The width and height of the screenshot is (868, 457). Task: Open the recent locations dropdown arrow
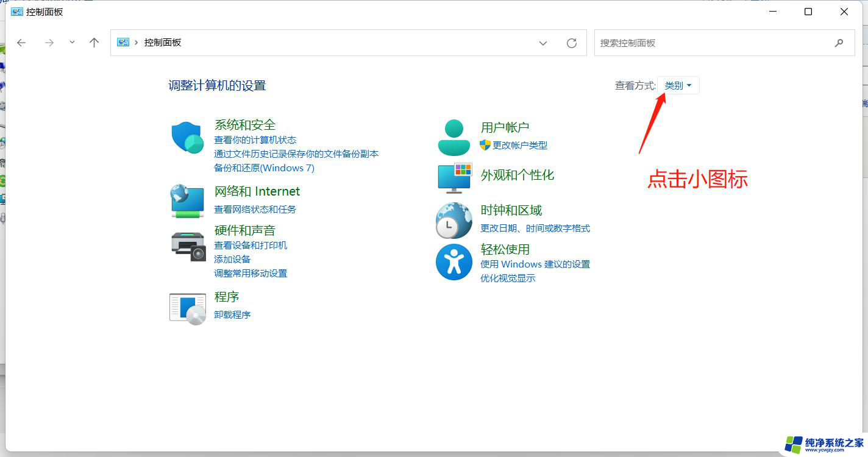[x=72, y=43]
